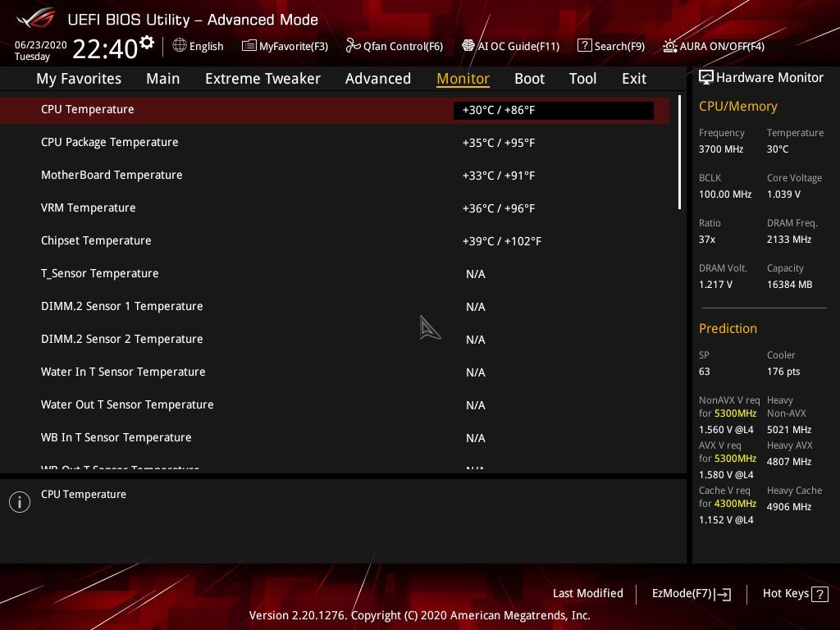
Task: Click the 4300MHz cache target
Action: click(x=735, y=504)
